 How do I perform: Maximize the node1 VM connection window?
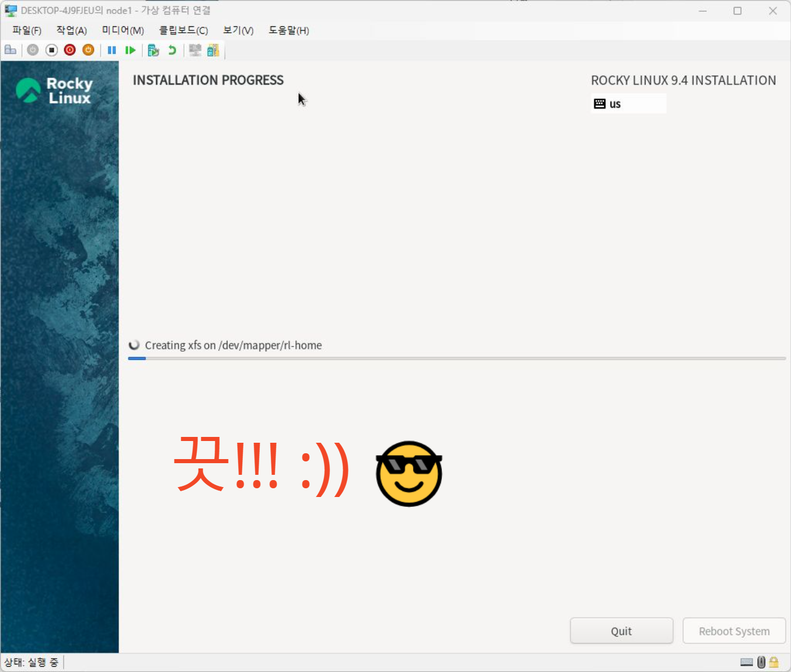pyautogui.click(x=738, y=10)
